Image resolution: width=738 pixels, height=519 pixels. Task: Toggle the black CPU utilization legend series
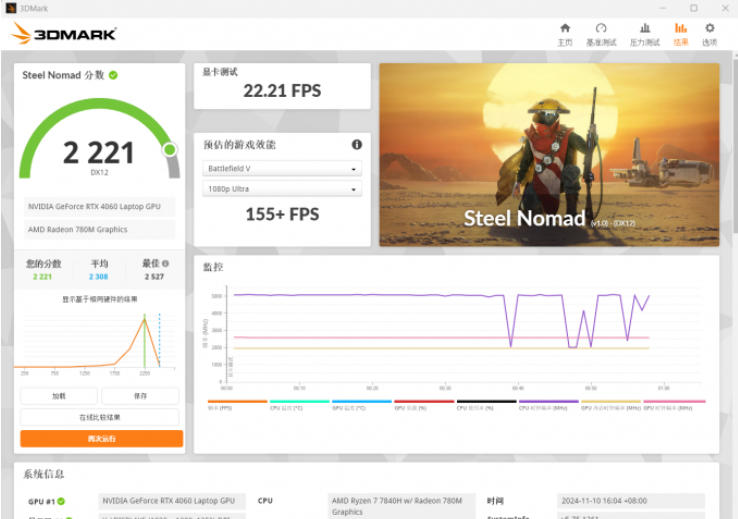click(486, 405)
